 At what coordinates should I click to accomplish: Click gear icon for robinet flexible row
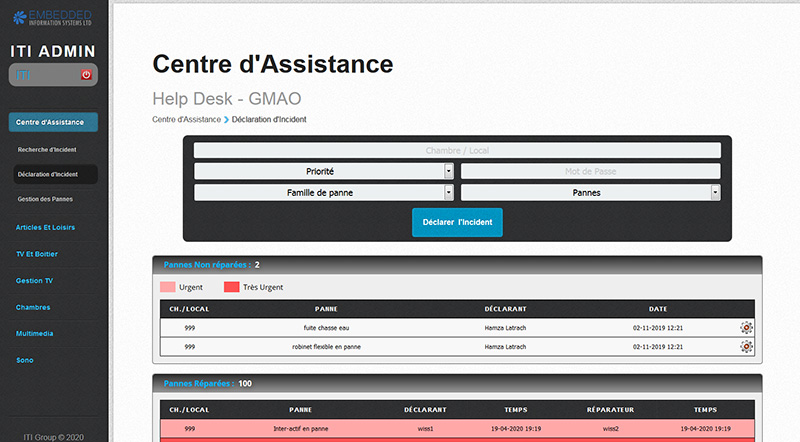[746, 346]
